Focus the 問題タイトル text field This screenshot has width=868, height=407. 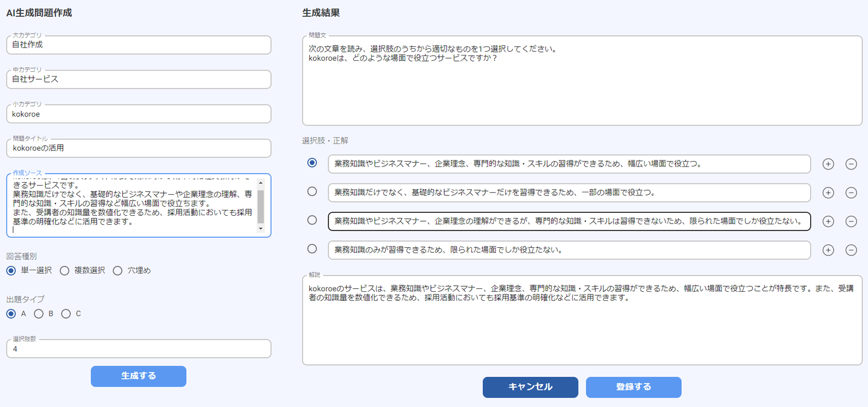click(x=139, y=148)
